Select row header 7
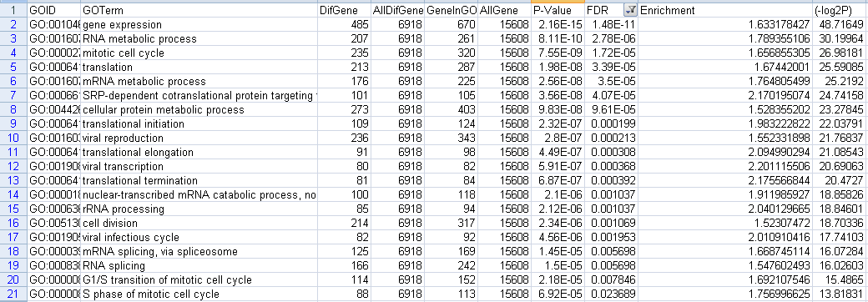 click(x=13, y=95)
